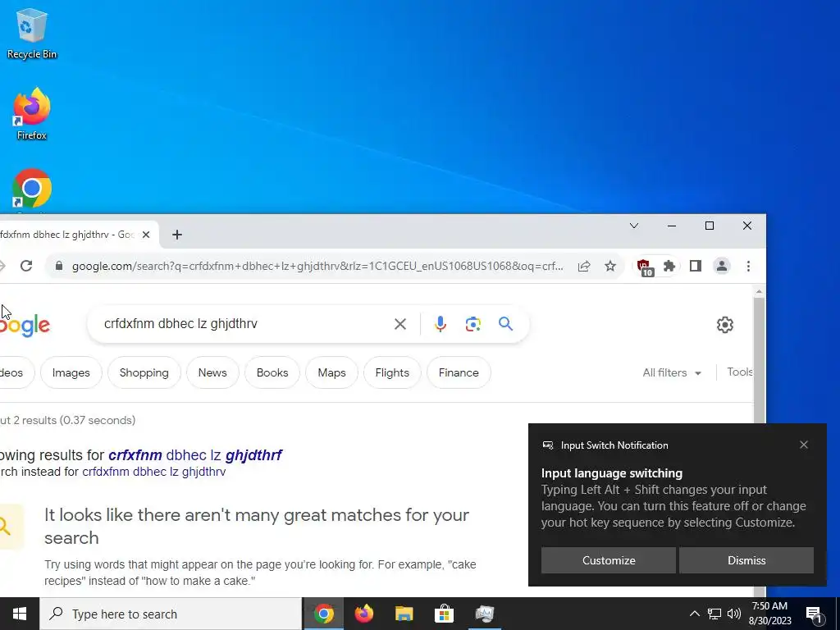Open the Tools option in search
This screenshot has height=630, width=840.
(x=740, y=372)
